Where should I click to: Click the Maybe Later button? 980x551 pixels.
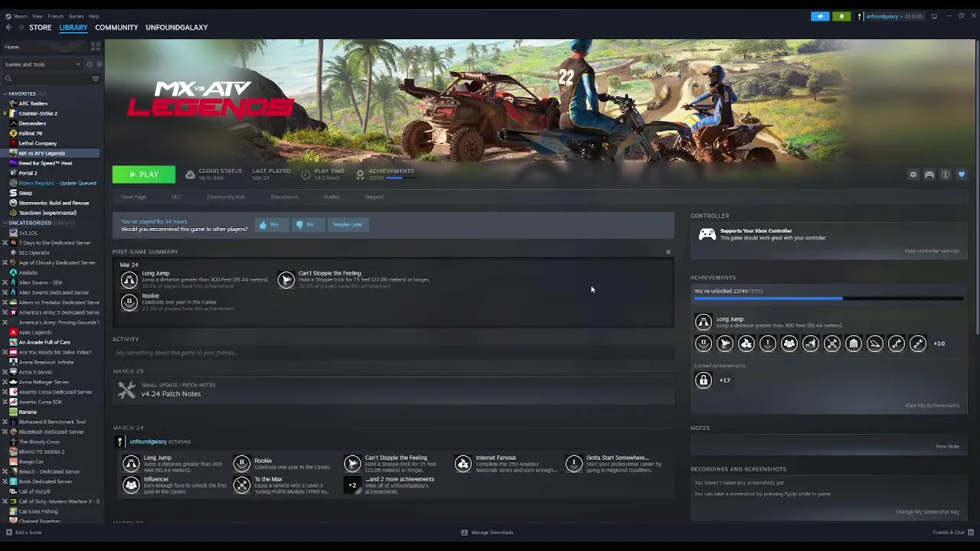coord(348,224)
